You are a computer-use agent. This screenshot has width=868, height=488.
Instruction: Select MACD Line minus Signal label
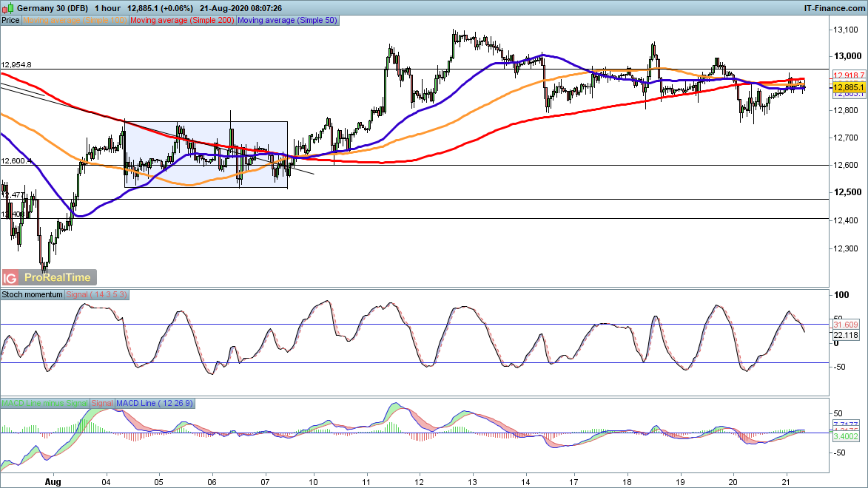[x=44, y=403]
